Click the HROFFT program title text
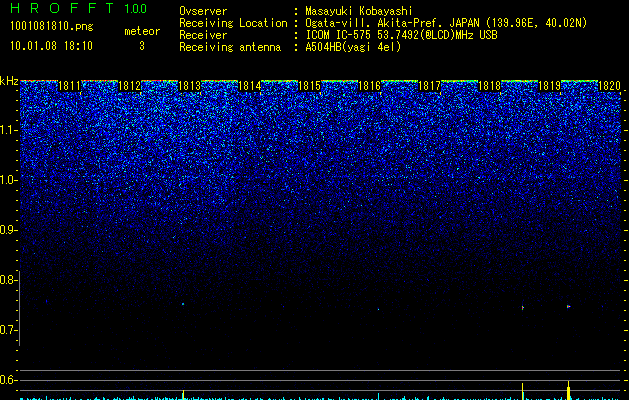This screenshot has height=400, width=629. click(x=62, y=8)
